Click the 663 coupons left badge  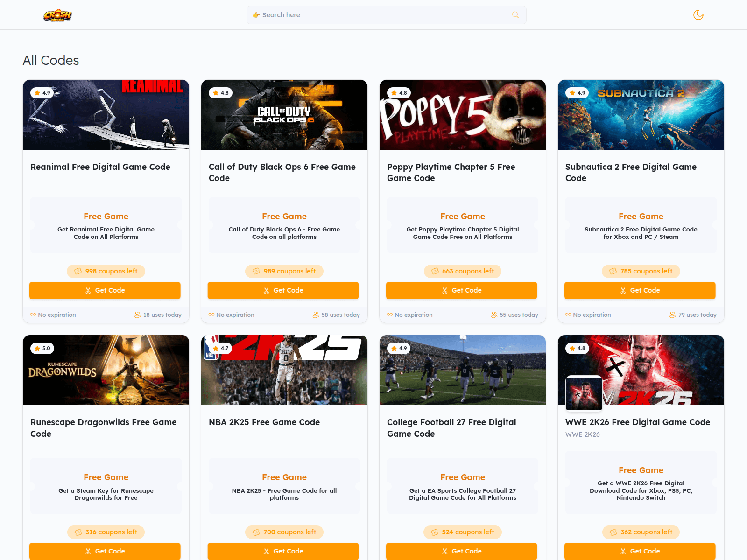[x=463, y=271]
